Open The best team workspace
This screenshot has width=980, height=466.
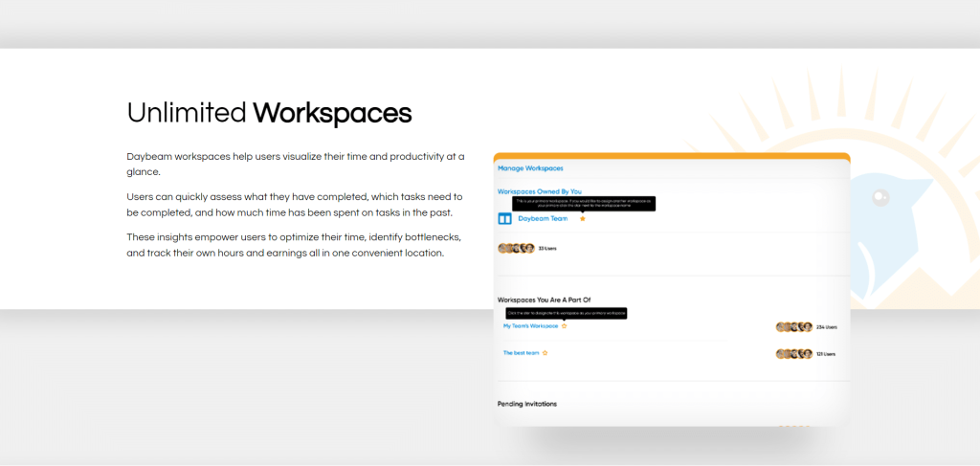(x=521, y=353)
